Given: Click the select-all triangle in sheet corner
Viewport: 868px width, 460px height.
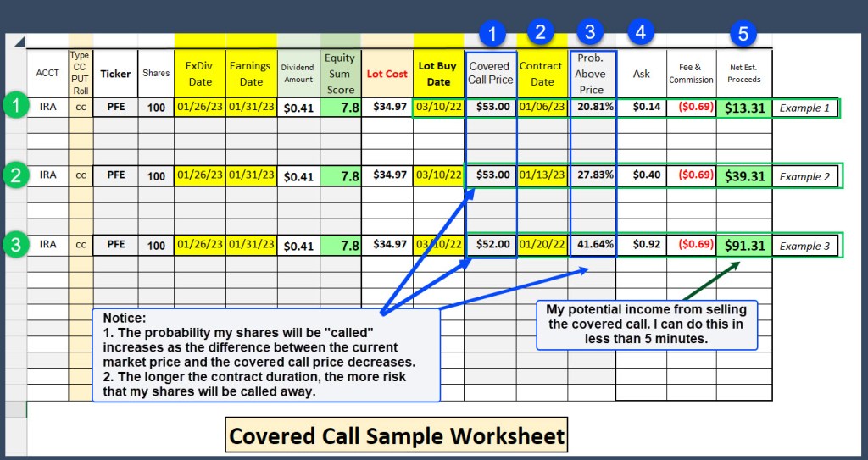Looking at the screenshot, I should 19,42.
